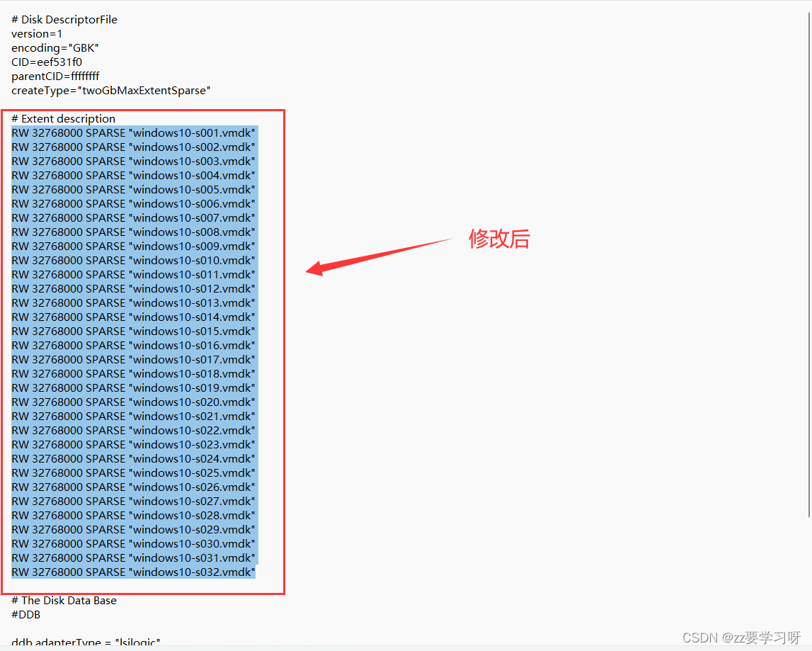The width and height of the screenshot is (812, 651).
Task: Click the windows10-s027.vmdk line
Action: pyautogui.click(x=134, y=502)
